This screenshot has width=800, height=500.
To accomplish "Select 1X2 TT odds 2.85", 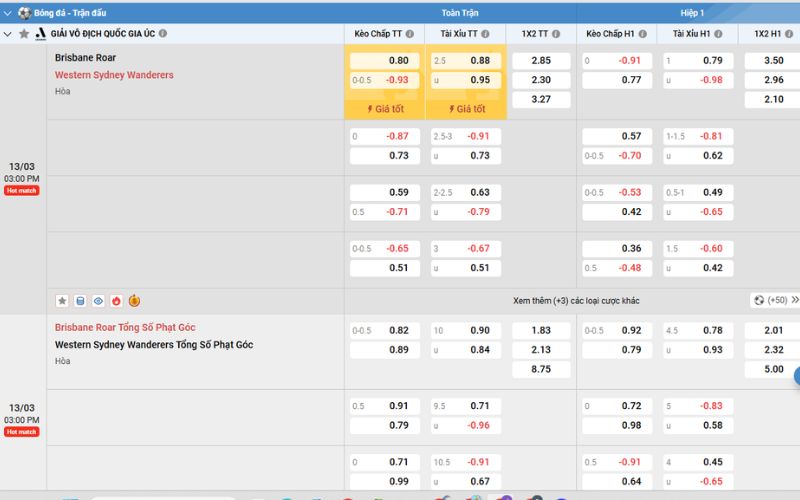I will (541, 61).
